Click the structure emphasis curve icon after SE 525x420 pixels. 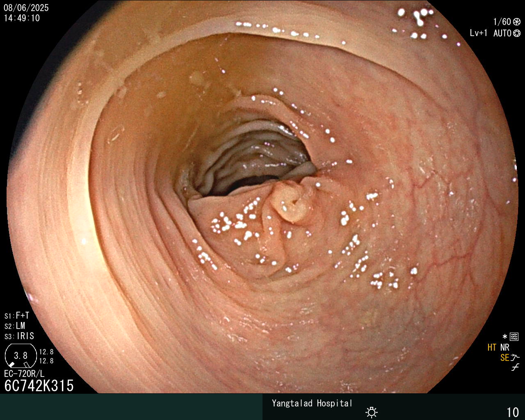point(515,358)
